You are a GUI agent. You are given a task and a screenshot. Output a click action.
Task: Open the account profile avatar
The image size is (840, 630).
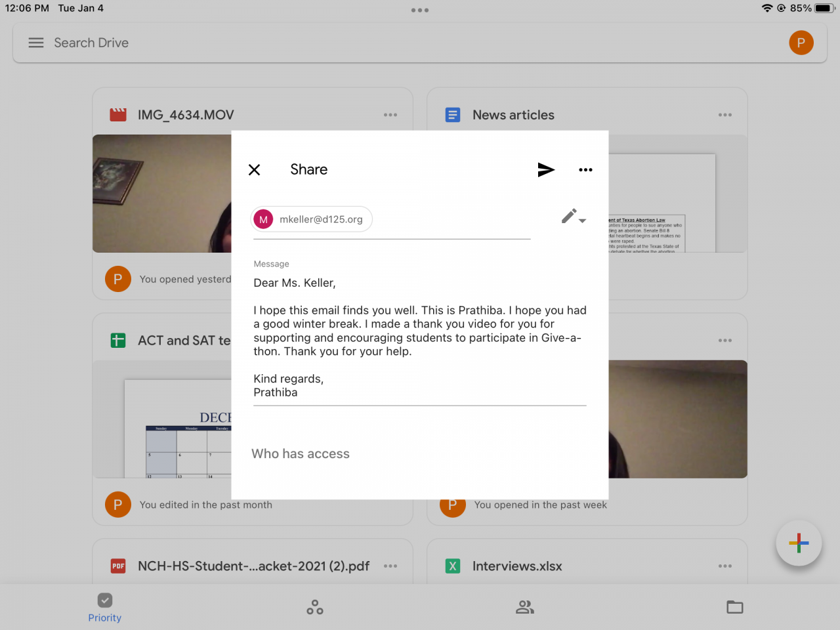[801, 43]
